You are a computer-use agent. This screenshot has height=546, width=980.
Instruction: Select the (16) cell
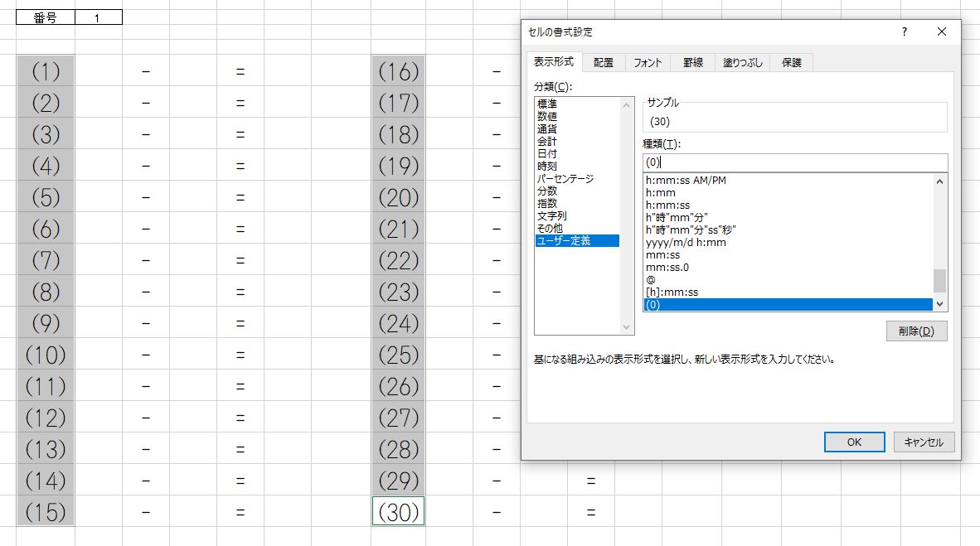(x=398, y=71)
